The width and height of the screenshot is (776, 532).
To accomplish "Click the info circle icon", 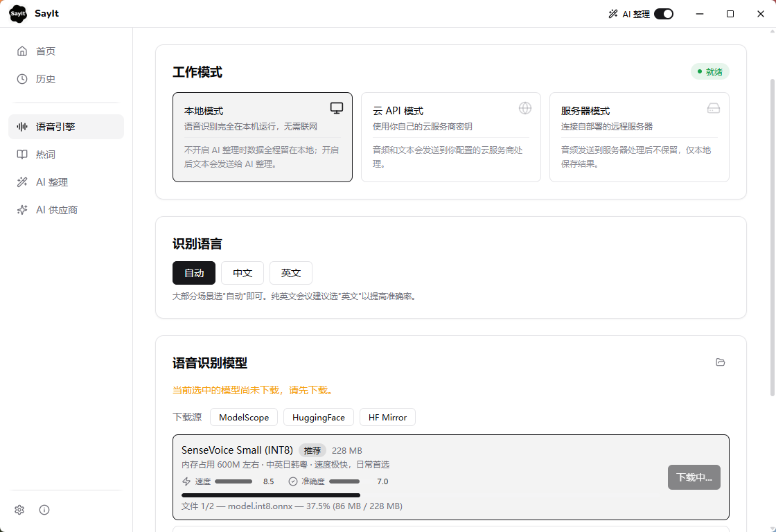I will [x=44, y=510].
